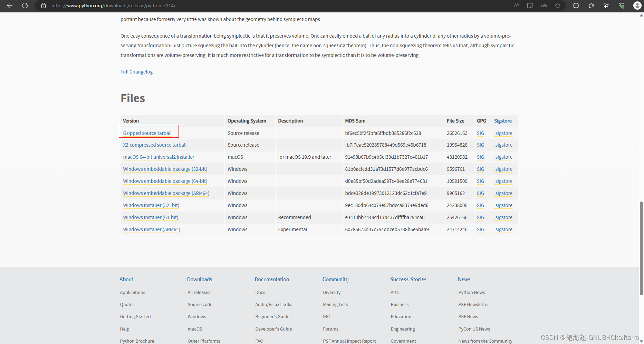The image size is (644, 344).
Task: Open Python News footer link
Action: pyautogui.click(x=472, y=292)
